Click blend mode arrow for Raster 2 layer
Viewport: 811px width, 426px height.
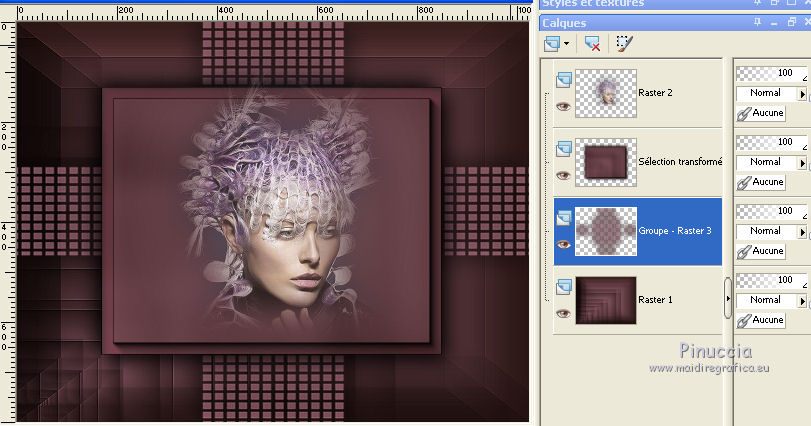(802, 94)
